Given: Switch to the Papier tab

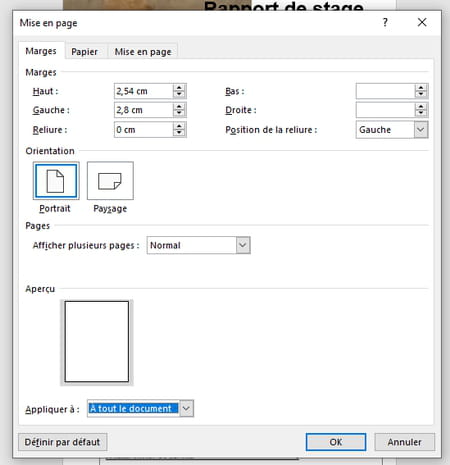Looking at the screenshot, I should point(85,52).
